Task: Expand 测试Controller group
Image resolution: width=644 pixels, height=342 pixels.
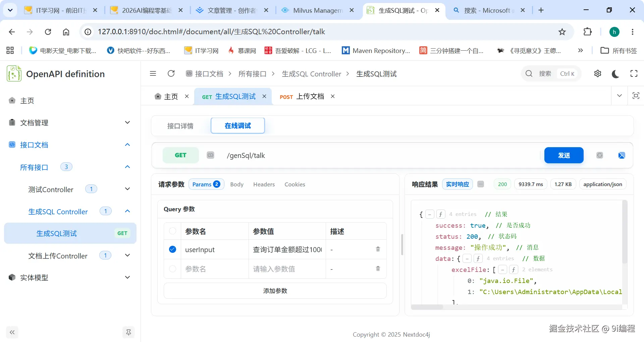Action: coord(127,189)
